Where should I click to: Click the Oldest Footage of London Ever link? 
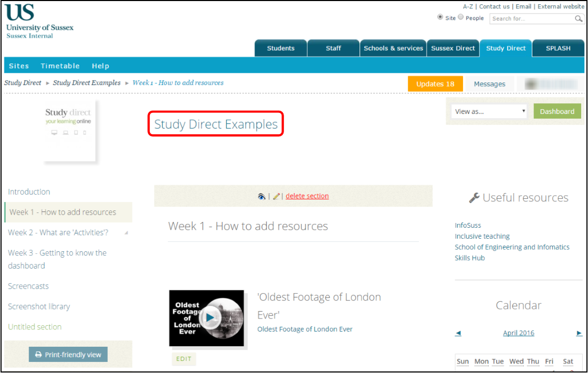[x=305, y=329]
